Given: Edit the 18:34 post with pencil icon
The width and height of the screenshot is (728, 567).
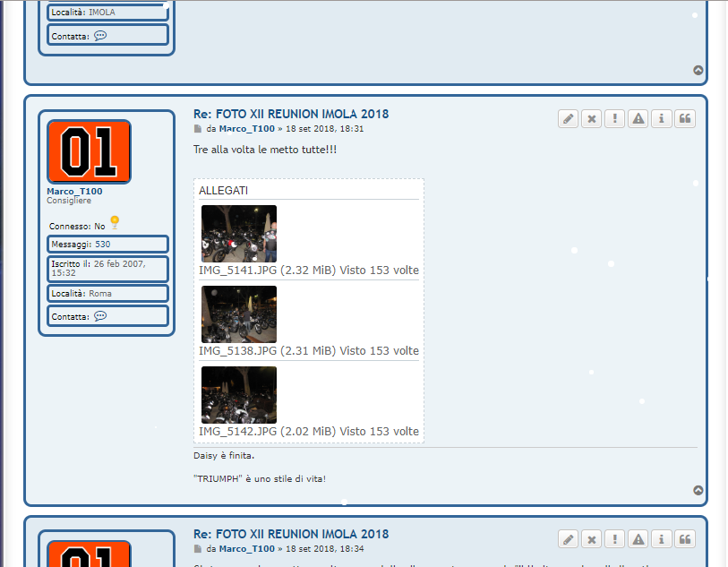Looking at the screenshot, I should coord(568,539).
